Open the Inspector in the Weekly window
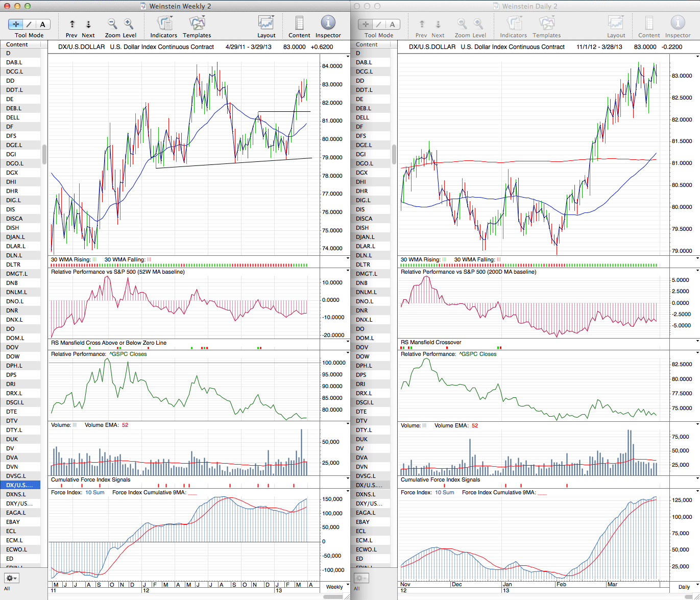700x600 pixels. coord(328,23)
